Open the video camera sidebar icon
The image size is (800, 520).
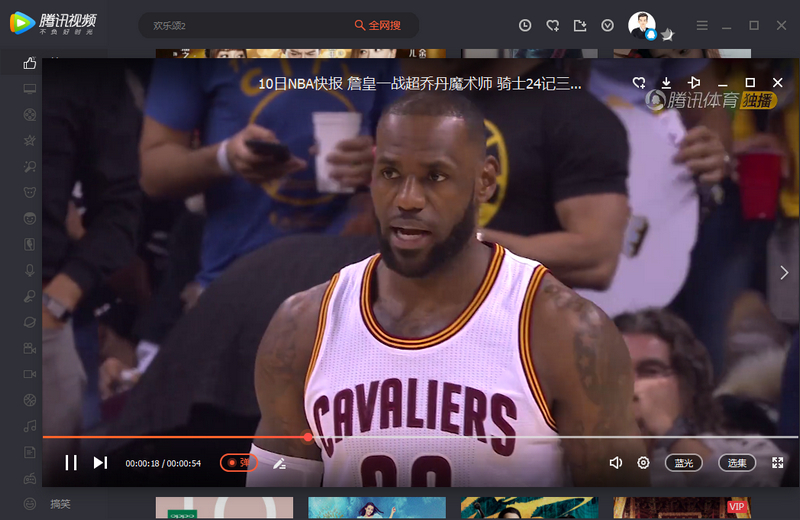coord(30,374)
